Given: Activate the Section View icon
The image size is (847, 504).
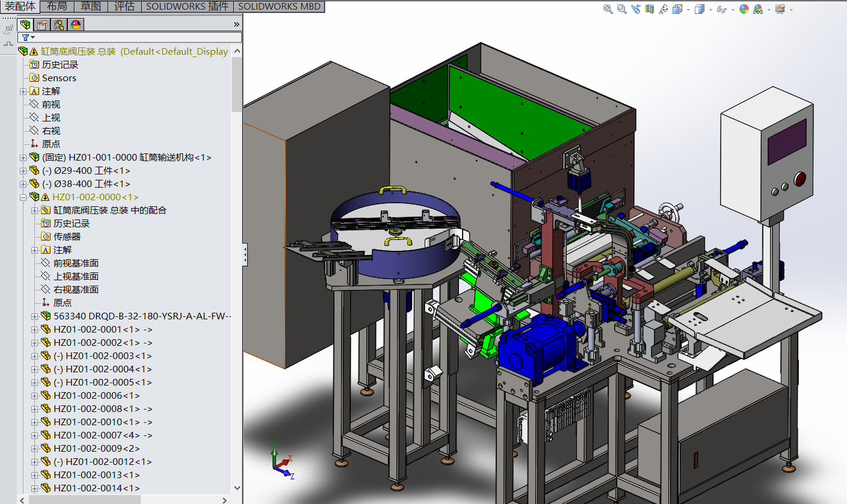Looking at the screenshot, I should tap(650, 9).
